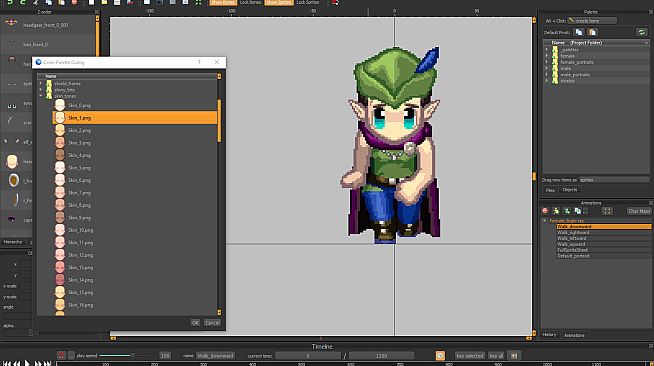Switch to Files tab in Palette
This screenshot has height=366, width=654.
(550, 190)
